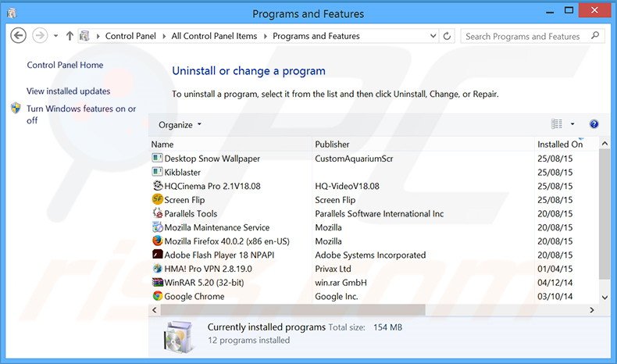Screen dimensions: 617x364
Task: Click the Mozilla Maintenance Service icon
Action: 158,227
